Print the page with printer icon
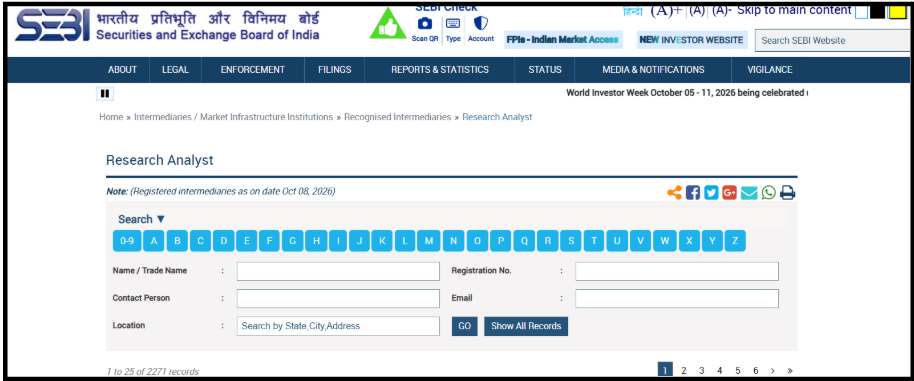 [788, 192]
